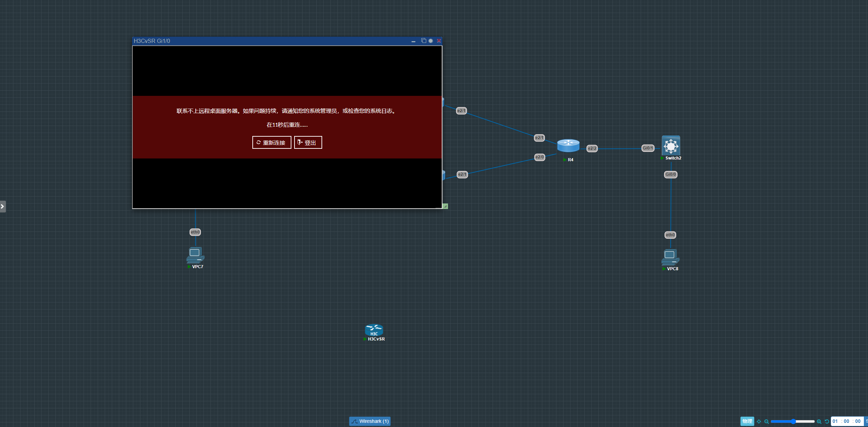Click the reset zoom circular arrow icon
Viewport: 868px width, 427px height.
(827, 421)
